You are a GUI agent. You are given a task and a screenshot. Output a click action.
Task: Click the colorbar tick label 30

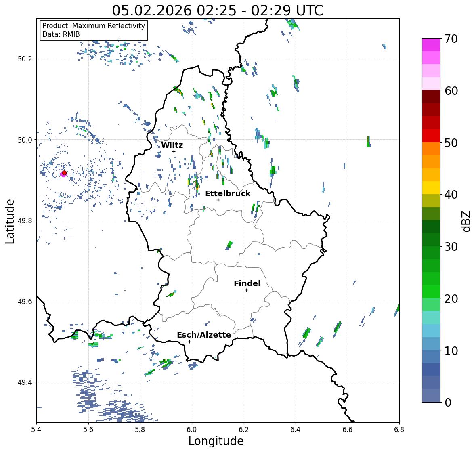(451, 247)
